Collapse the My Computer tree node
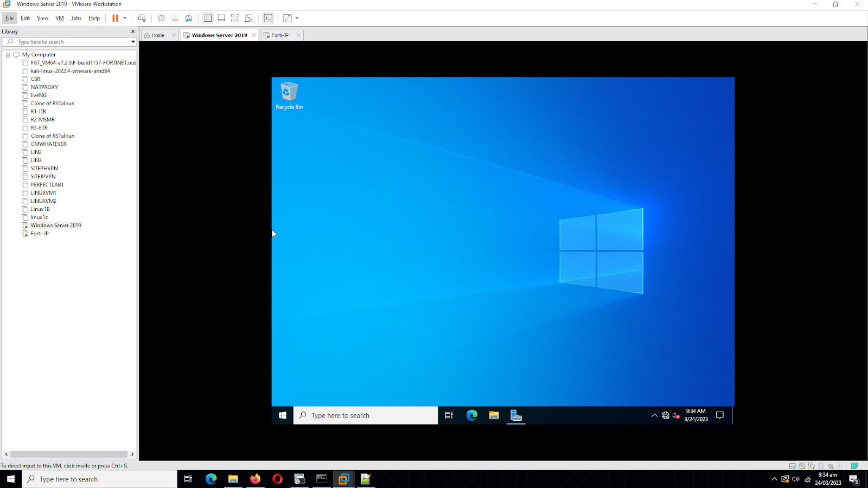The width and height of the screenshot is (868, 488). click(8, 55)
